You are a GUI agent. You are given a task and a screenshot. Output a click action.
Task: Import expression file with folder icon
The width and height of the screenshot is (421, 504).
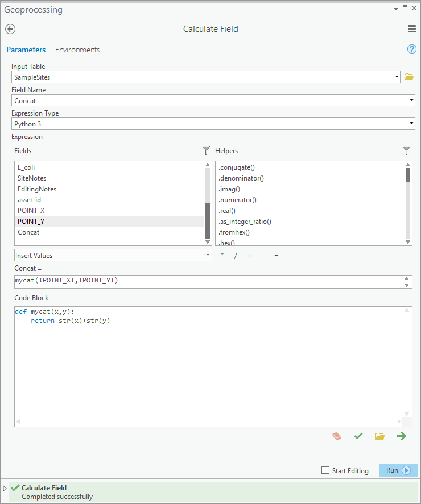point(380,436)
